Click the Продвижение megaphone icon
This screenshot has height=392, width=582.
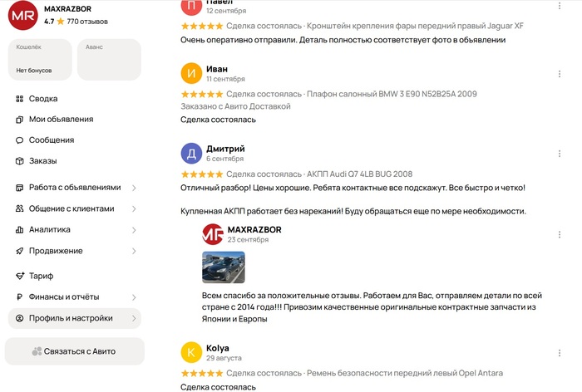point(20,251)
